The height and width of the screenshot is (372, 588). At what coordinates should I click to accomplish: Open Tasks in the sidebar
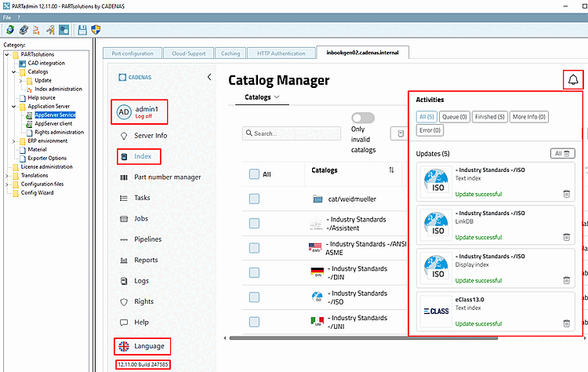(142, 198)
